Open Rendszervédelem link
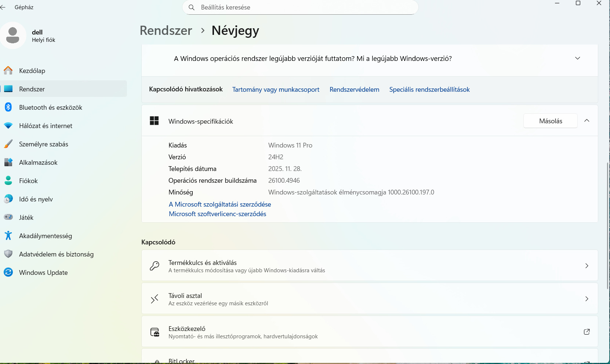Screen dimensions: 610x364 click(354, 90)
